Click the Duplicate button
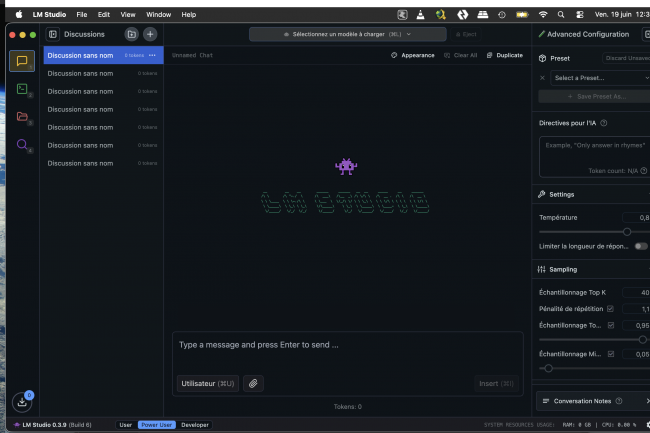This screenshot has width=650, height=433. click(x=504, y=55)
